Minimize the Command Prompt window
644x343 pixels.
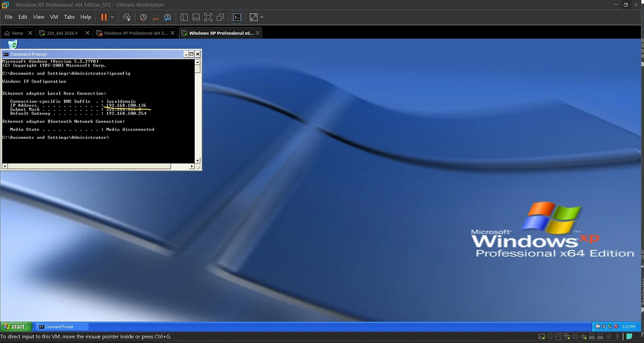tap(186, 54)
